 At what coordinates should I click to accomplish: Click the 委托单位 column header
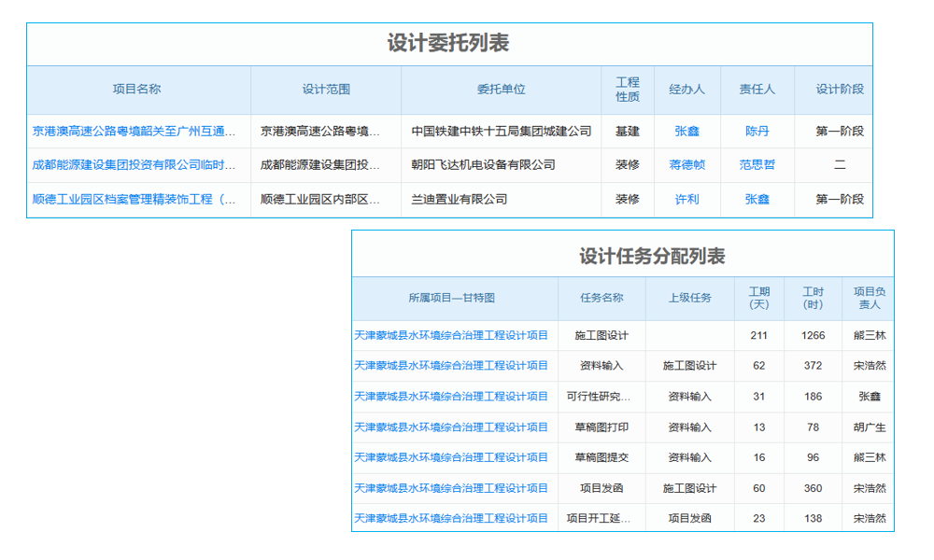click(x=502, y=90)
